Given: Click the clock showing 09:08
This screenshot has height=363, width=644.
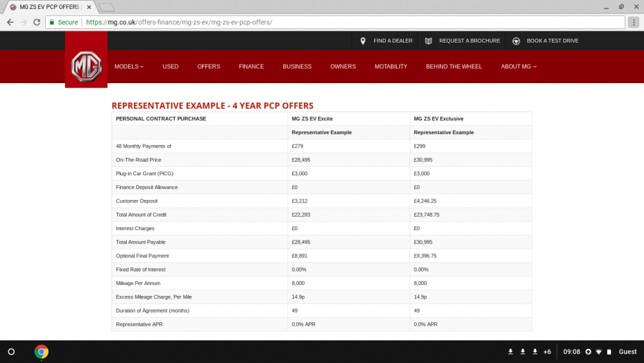Looking at the screenshot, I should tap(572, 352).
